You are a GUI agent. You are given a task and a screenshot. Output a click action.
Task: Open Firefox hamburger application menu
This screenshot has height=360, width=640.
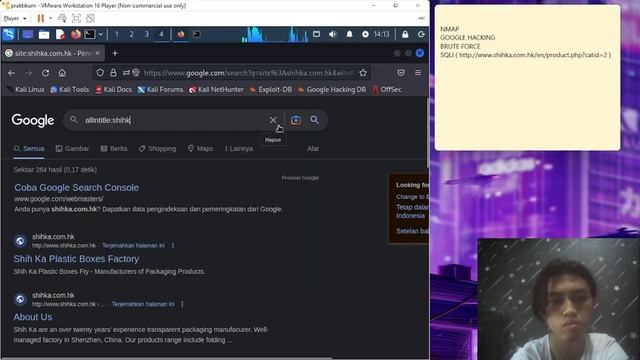418,73
